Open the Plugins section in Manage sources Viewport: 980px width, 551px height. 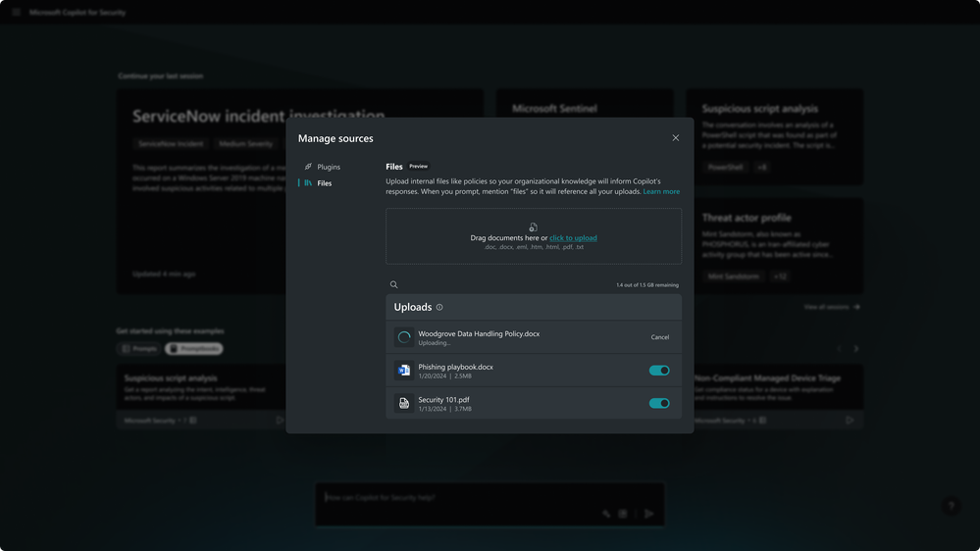323,167
